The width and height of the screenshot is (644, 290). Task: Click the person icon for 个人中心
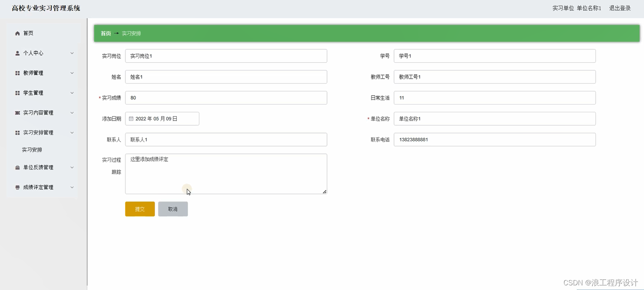click(x=17, y=53)
